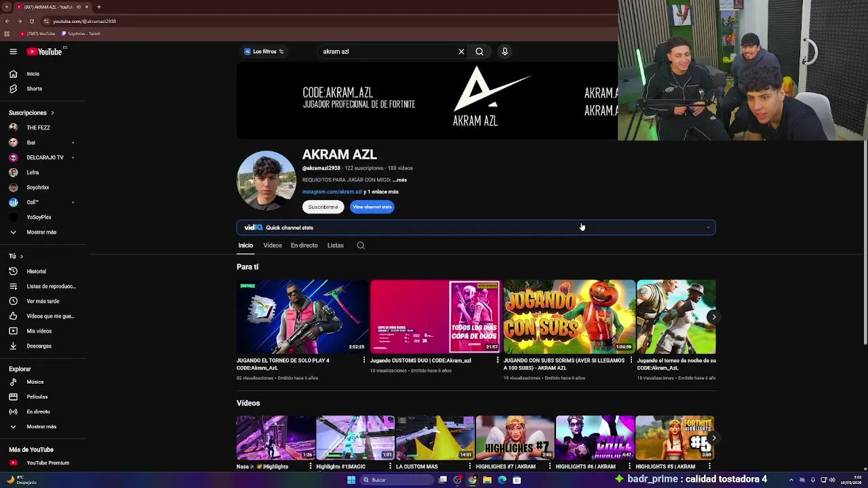The image size is (868, 488).
Task: Click the 'View channel stats' button
Action: tap(372, 207)
